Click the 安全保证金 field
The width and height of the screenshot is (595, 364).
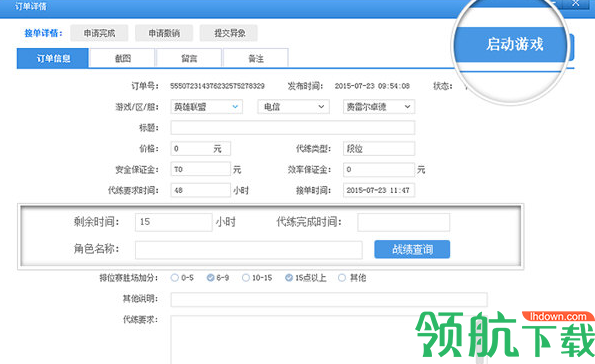click(200, 169)
